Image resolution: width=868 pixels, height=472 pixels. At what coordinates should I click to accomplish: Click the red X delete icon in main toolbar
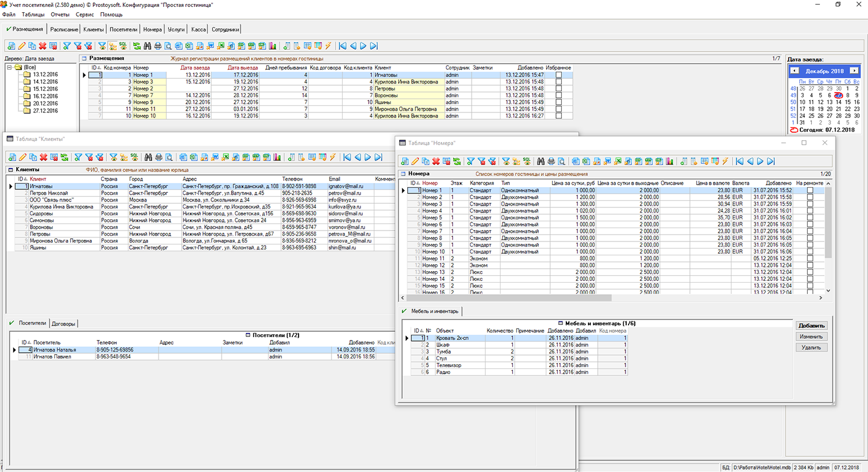[x=43, y=46]
